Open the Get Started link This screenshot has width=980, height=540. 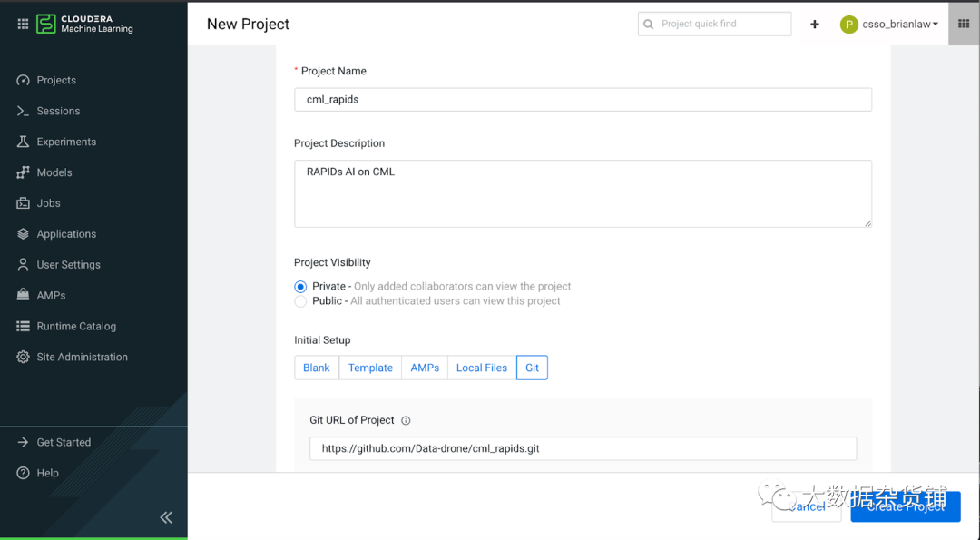click(64, 443)
